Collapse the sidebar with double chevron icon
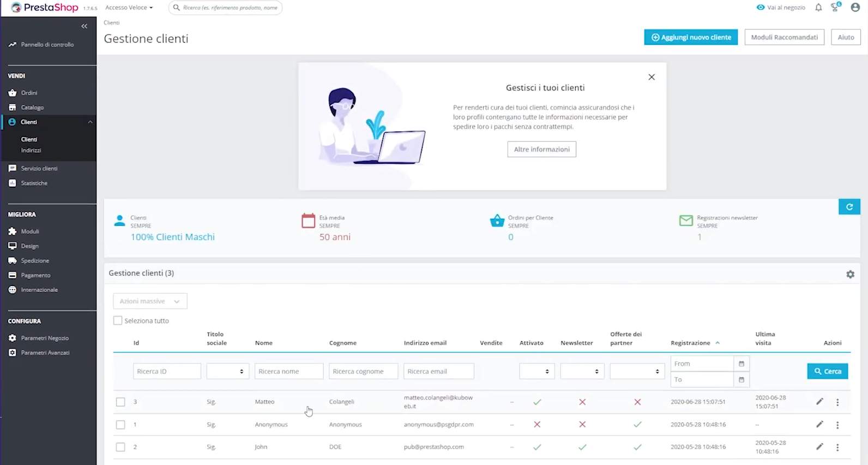 [x=84, y=26]
